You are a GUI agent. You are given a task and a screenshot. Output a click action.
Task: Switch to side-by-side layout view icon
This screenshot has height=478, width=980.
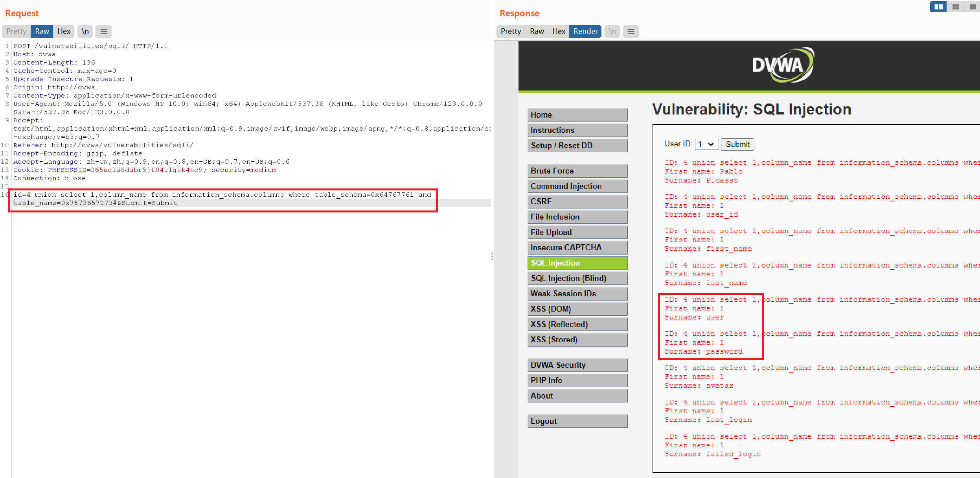click(938, 7)
